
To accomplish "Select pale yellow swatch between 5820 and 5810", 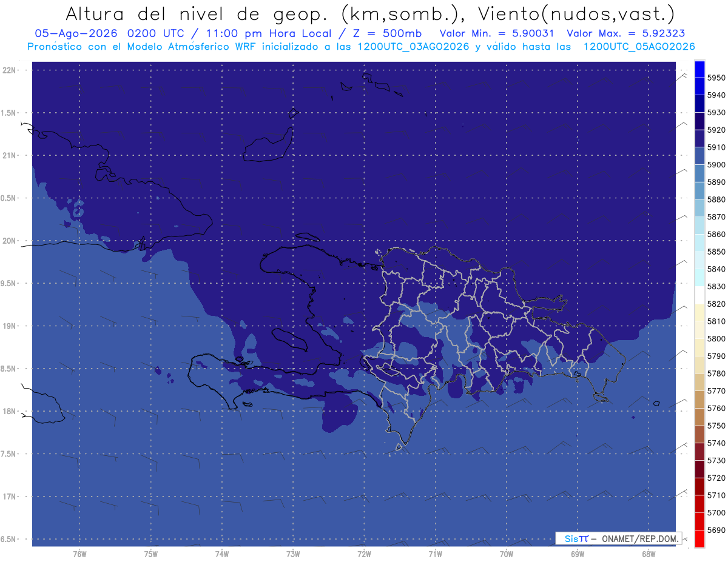I will pyautogui.click(x=699, y=312).
